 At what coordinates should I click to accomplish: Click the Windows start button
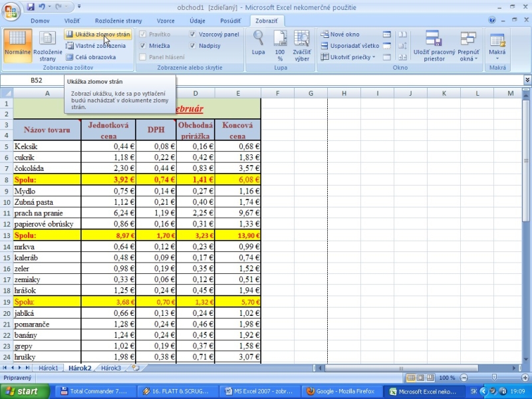(x=25, y=391)
